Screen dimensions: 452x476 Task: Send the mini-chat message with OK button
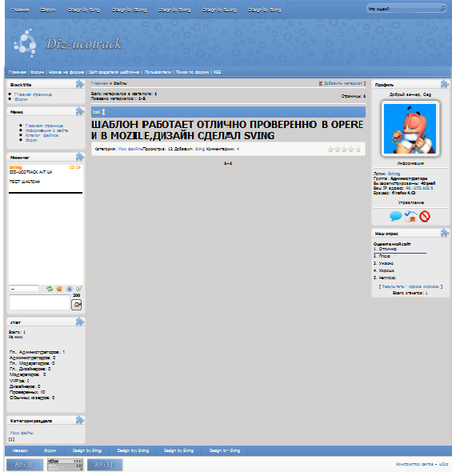[77, 305]
